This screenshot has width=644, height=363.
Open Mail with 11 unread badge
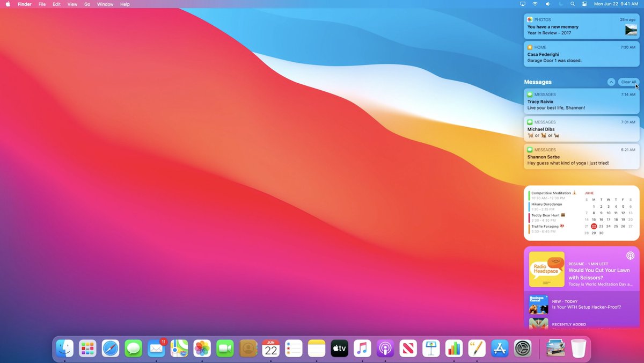(x=156, y=349)
